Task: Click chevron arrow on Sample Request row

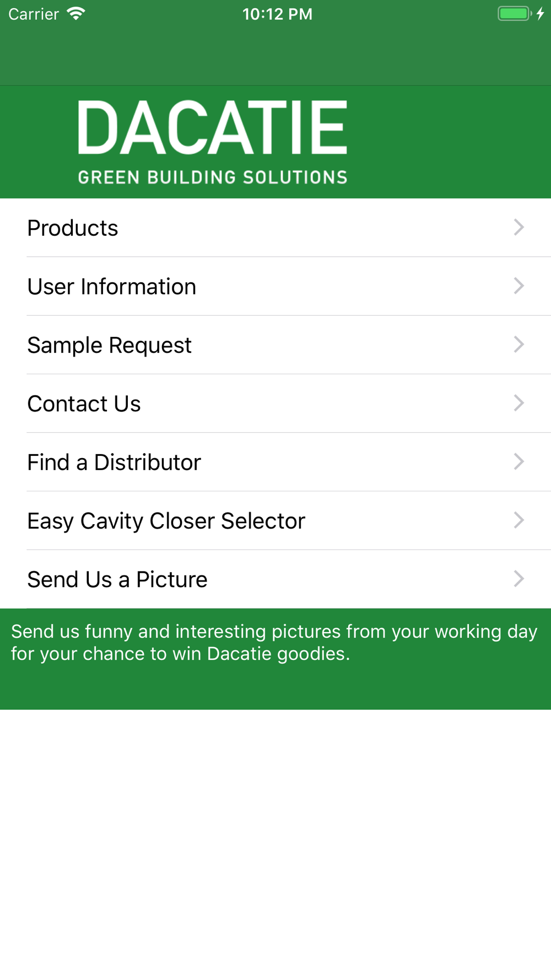Action: [518, 344]
